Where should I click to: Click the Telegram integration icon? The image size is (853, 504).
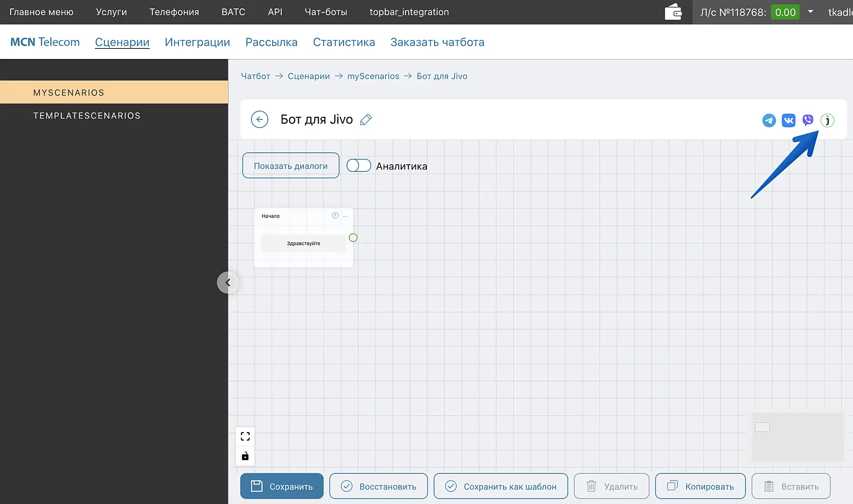tap(769, 120)
